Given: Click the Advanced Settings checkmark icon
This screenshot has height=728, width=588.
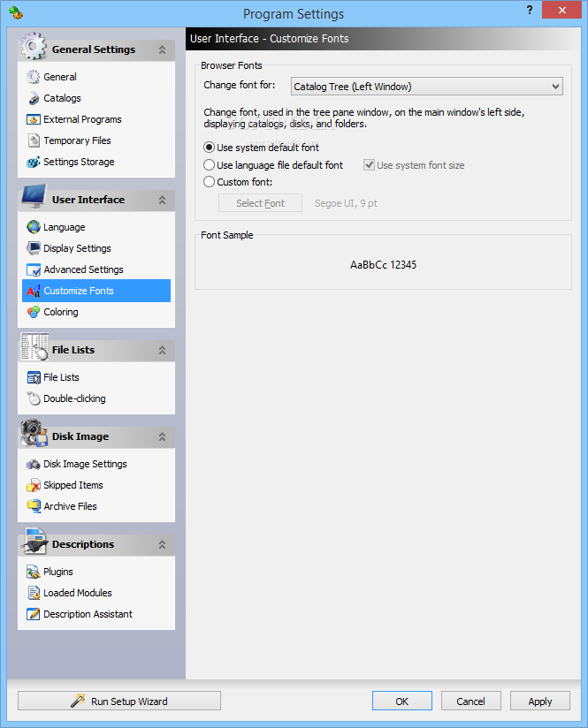Looking at the screenshot, I should tap(33, 269).
